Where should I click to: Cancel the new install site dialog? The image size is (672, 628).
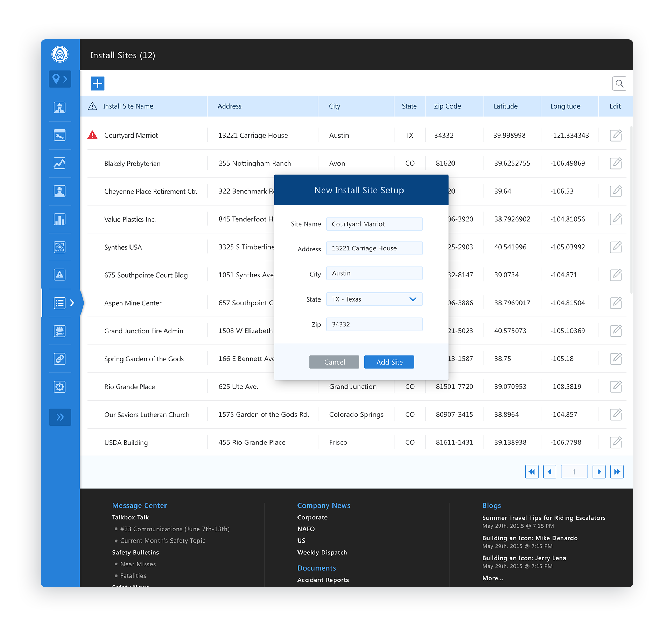(334, 362)
